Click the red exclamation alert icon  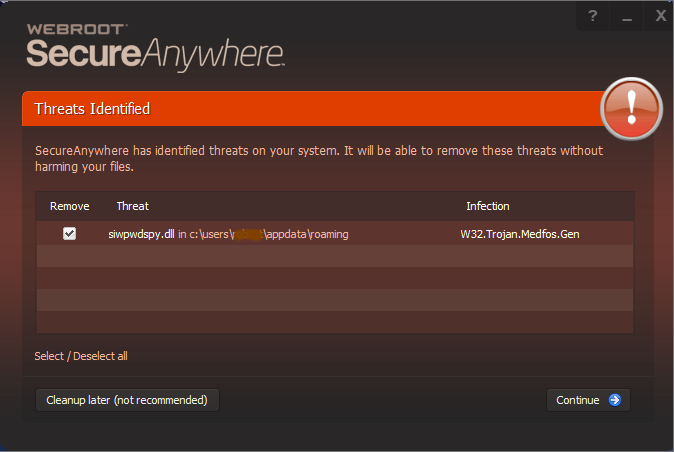pos(631,109)
